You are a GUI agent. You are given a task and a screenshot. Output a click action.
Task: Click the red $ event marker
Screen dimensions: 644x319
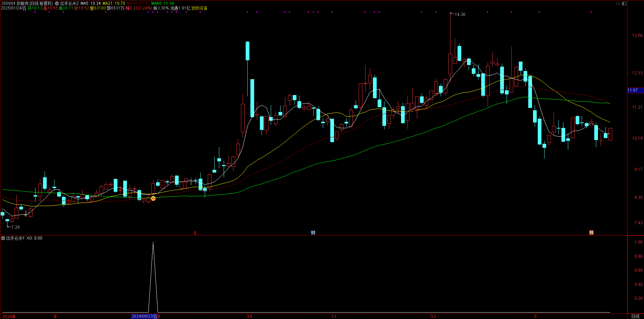[195, 233]
